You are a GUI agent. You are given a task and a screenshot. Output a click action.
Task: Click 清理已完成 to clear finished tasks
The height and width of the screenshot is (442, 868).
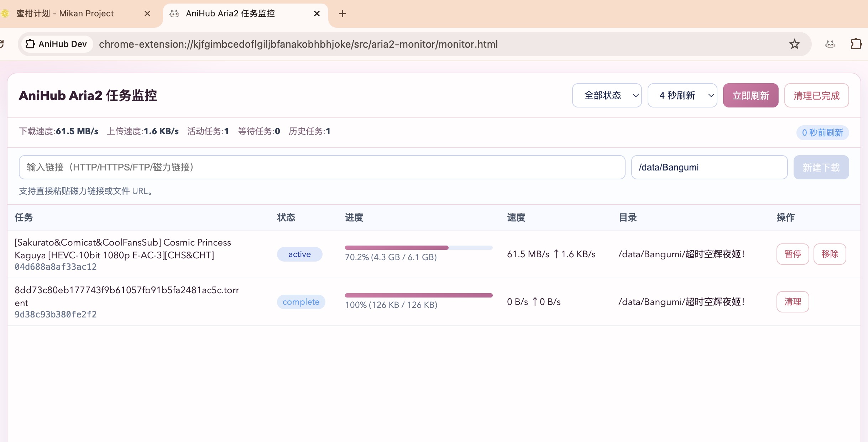click(816, 95)
